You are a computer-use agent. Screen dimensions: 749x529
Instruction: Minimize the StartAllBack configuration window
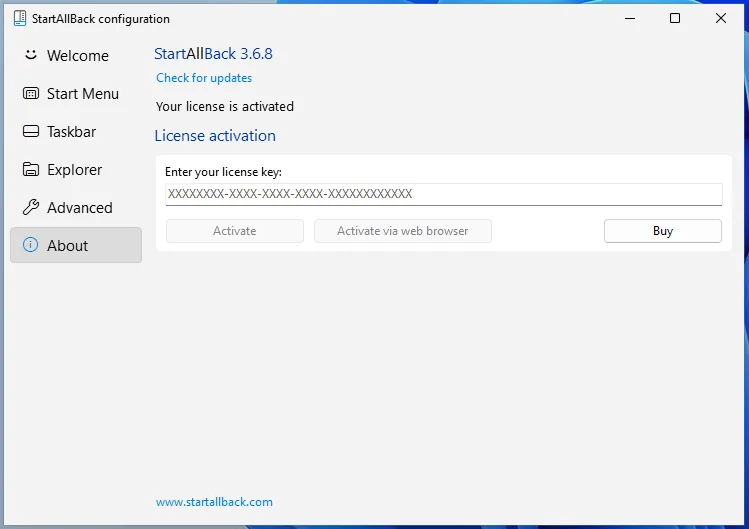(630, 18)
